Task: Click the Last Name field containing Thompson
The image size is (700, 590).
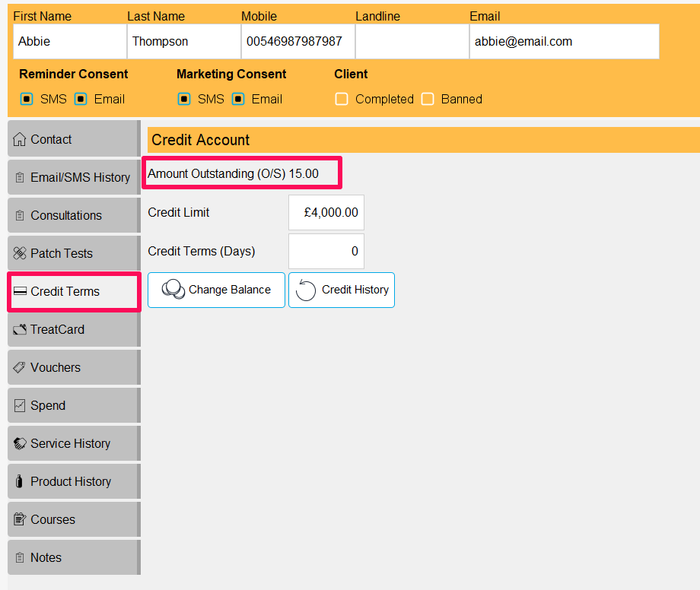Action: click(x=184, y=42)
